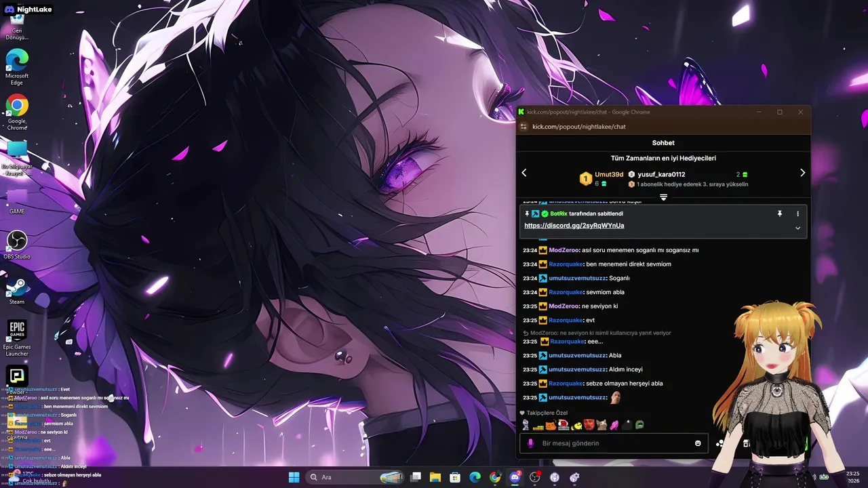
Task: Click 'Sohbet' chat header title
Action: tap(663, 143)
